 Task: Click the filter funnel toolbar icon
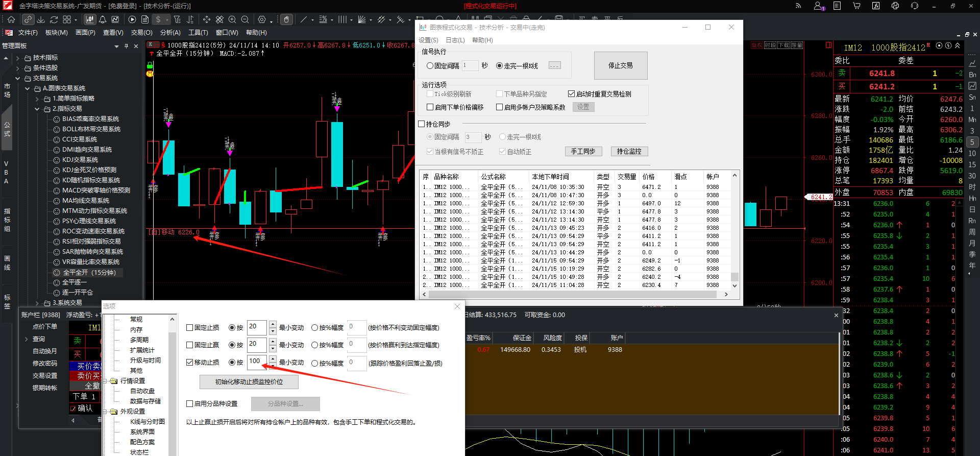177,19
